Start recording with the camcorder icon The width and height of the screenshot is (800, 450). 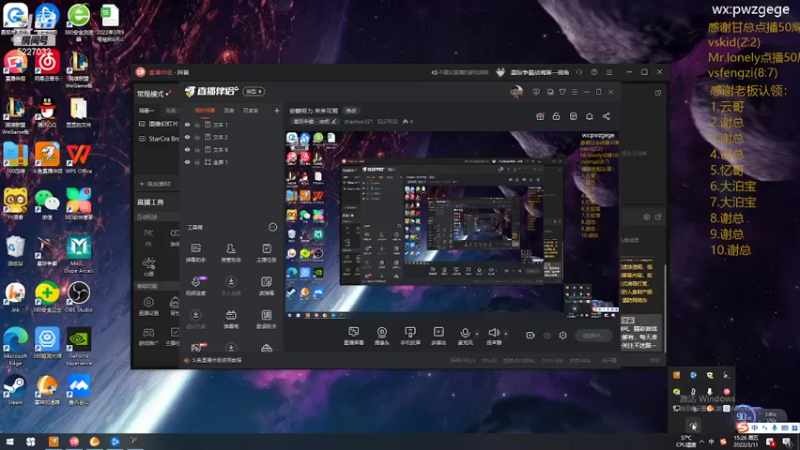(x=530, y=335)
